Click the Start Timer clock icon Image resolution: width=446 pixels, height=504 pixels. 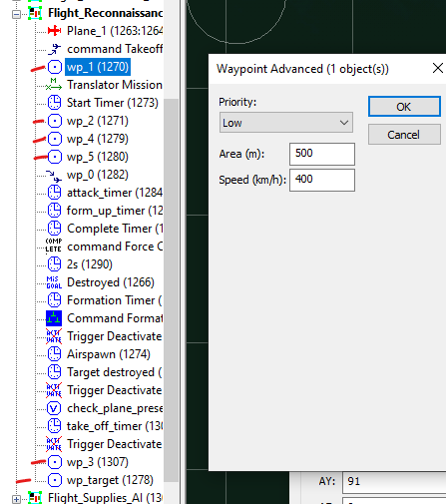tap(54, 103)
